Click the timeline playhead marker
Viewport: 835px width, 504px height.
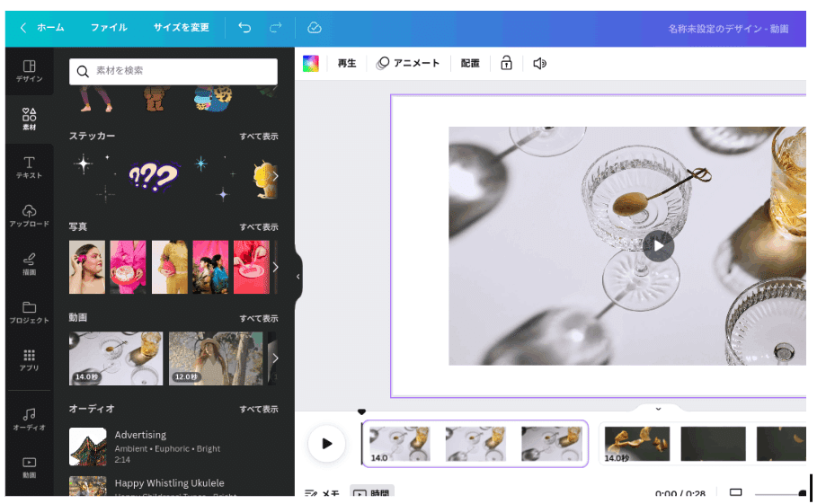coord(361,412)
